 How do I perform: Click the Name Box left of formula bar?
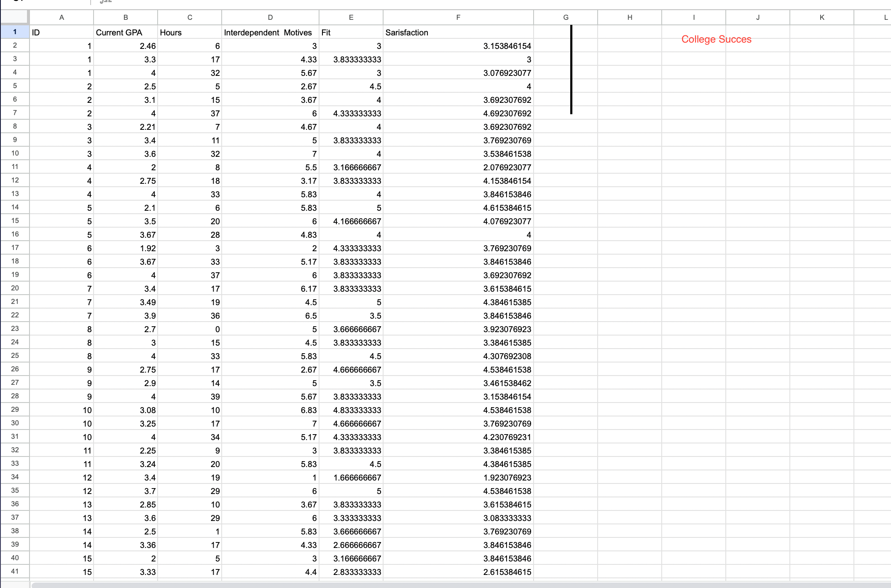(42, 2)
